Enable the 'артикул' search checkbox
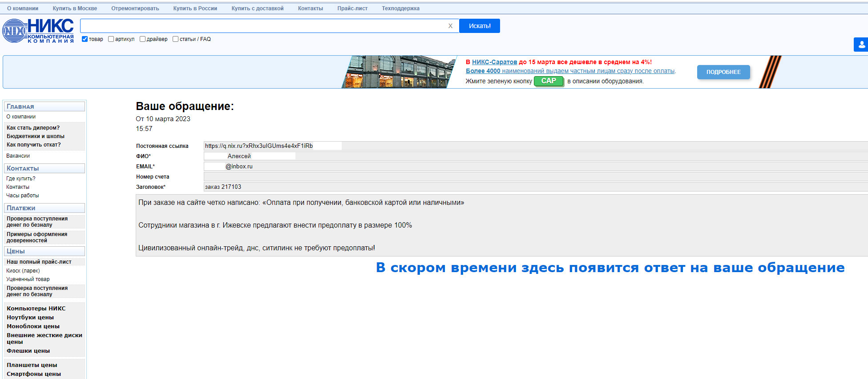Viewport: 868px width, 379px height. click(111, 39)
